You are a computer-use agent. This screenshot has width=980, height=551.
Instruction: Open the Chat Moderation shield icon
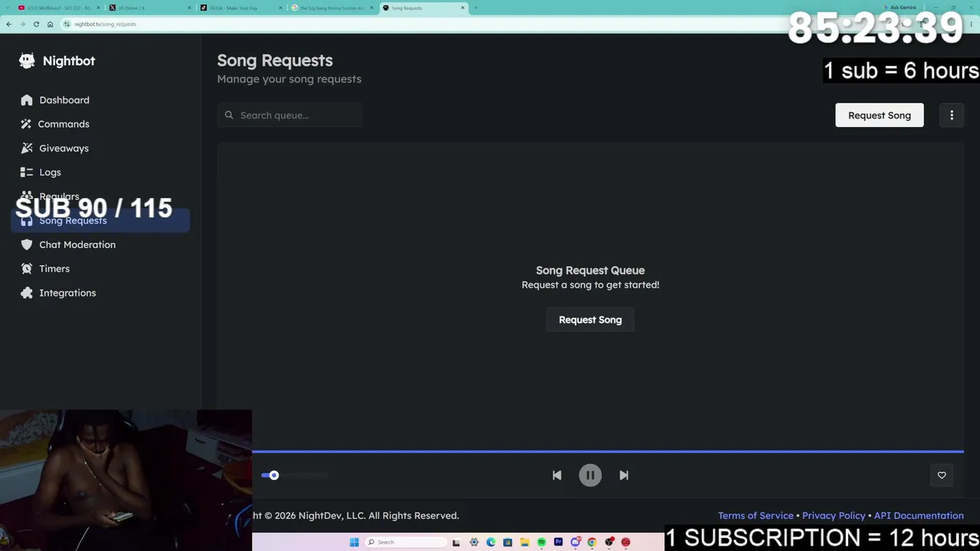pos(27,245)
